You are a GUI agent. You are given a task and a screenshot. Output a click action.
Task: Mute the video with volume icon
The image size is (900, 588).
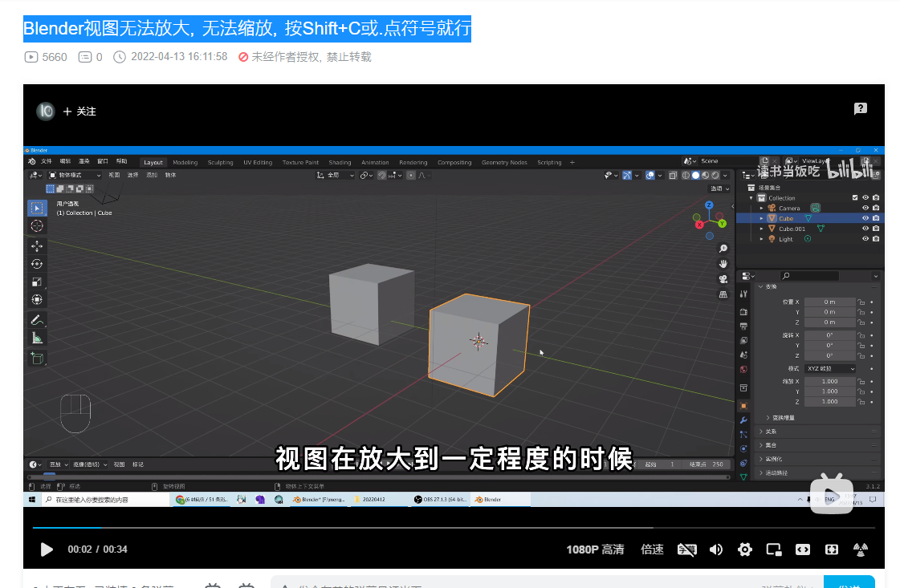716,549
